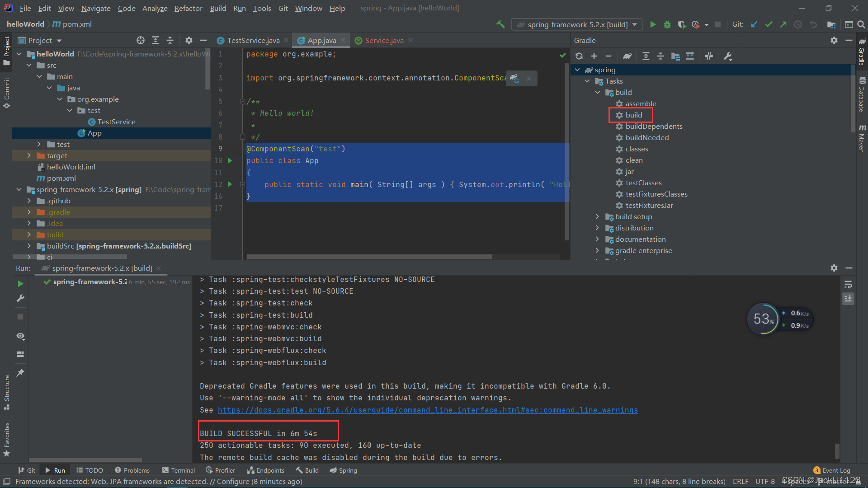
Task: Rerun build in Run panel
Action: (x=20, y=284)
